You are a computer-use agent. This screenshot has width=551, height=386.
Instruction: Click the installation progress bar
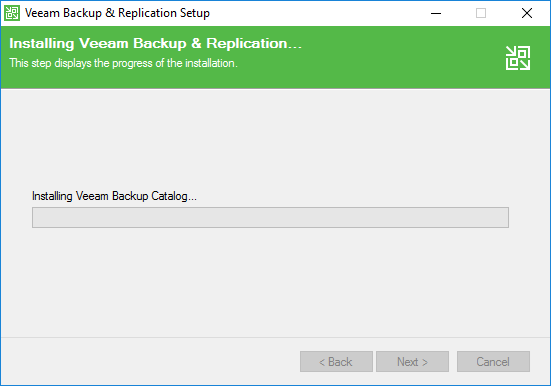[270, 217]
